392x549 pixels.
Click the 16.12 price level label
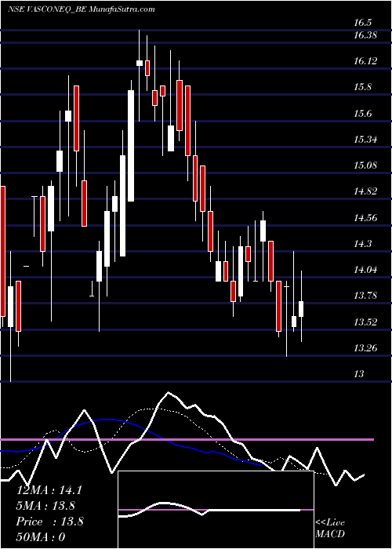365,61
